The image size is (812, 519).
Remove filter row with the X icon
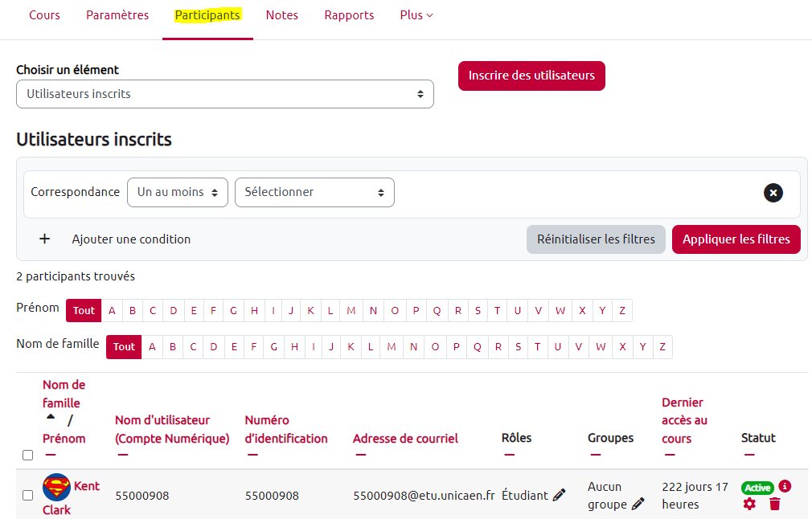[x=773, y=193]
